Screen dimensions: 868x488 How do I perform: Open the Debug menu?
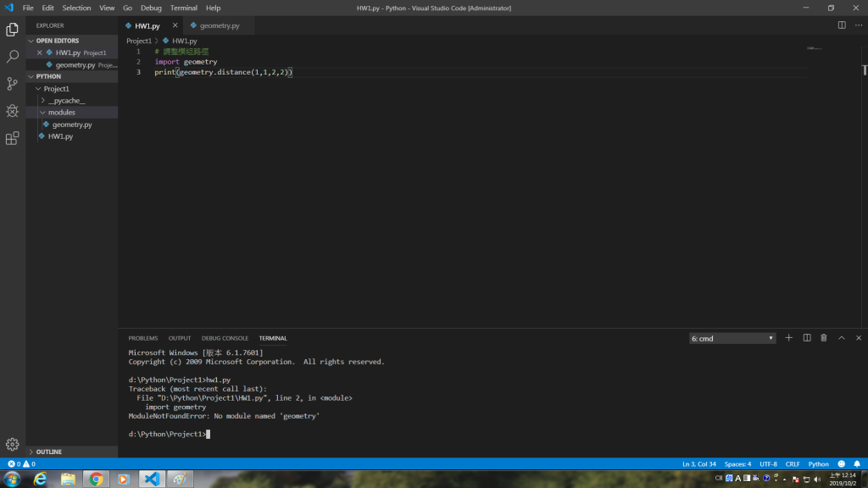(151, 8)
